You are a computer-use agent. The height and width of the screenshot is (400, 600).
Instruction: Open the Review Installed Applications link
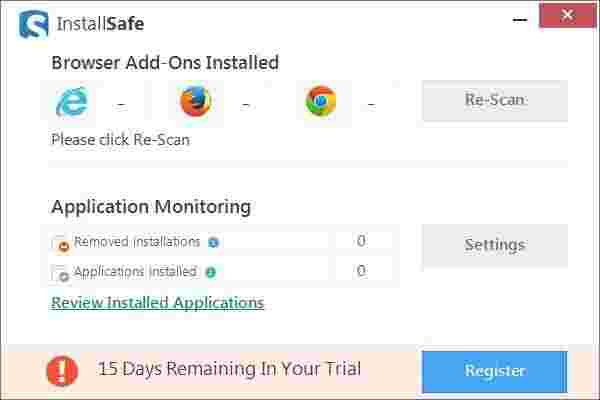coord(158,302)
